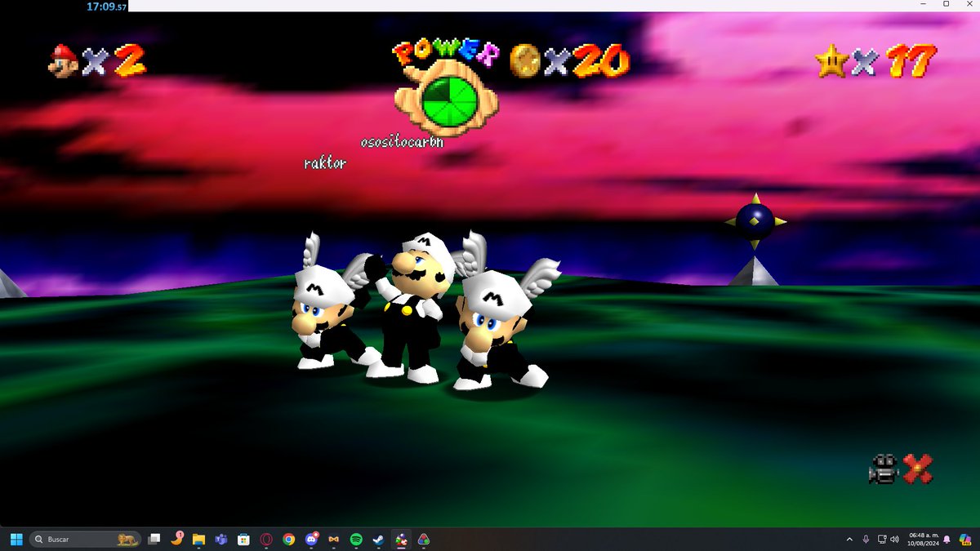980x551 pixels.
Task: Open File Explorer from the taskbar
Action: (198, 540)
